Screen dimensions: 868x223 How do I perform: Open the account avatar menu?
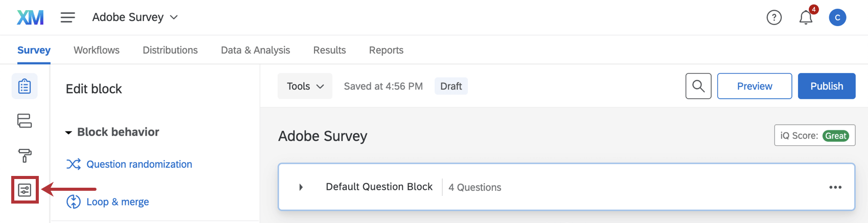pos(837,17)
